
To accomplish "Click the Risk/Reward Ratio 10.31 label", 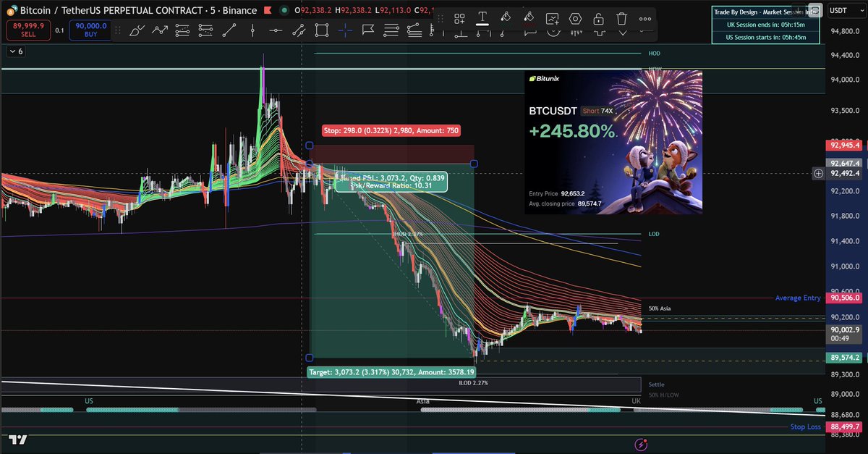I will tap(391, 186).
